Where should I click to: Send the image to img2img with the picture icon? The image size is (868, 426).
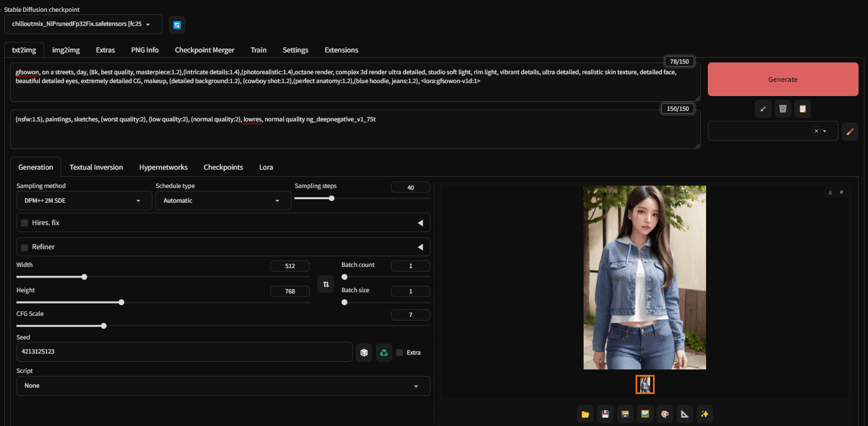click(x=645, y=414)
